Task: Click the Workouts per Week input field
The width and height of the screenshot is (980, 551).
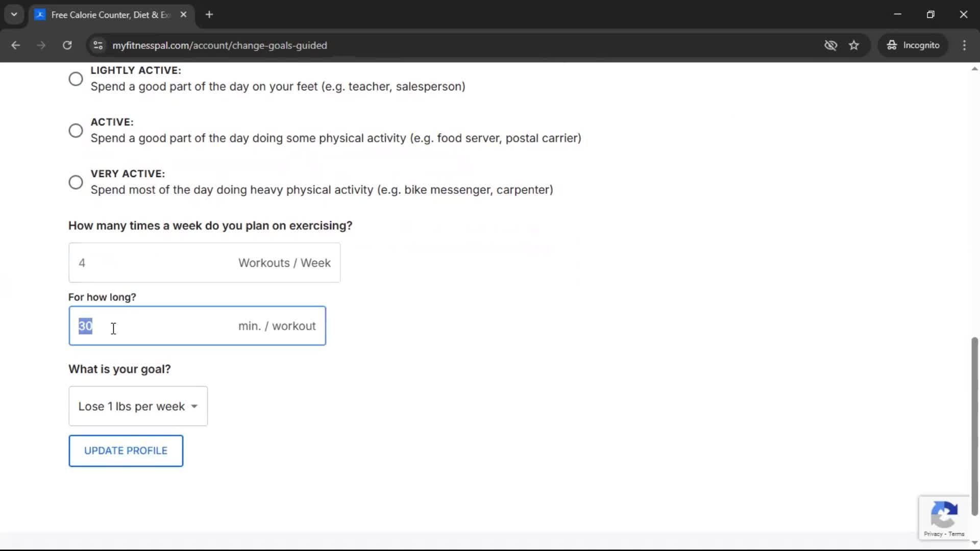Action: (x=204, y=263)
